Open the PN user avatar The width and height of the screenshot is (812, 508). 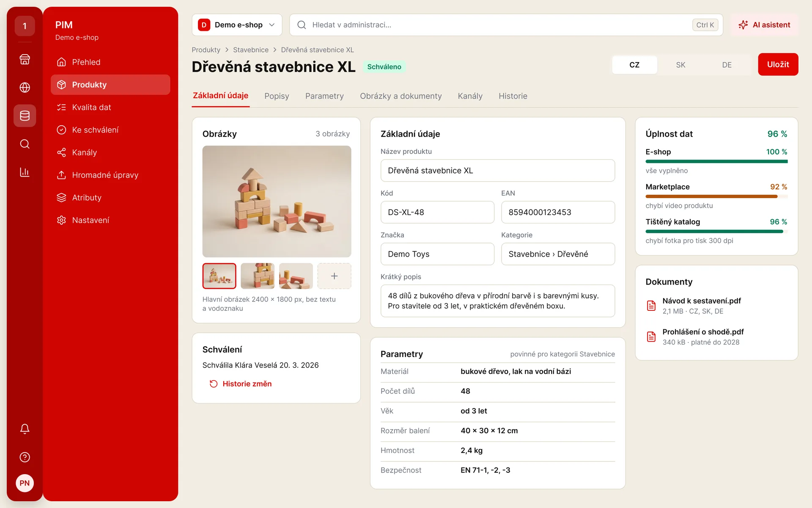(x=25, y=483)
